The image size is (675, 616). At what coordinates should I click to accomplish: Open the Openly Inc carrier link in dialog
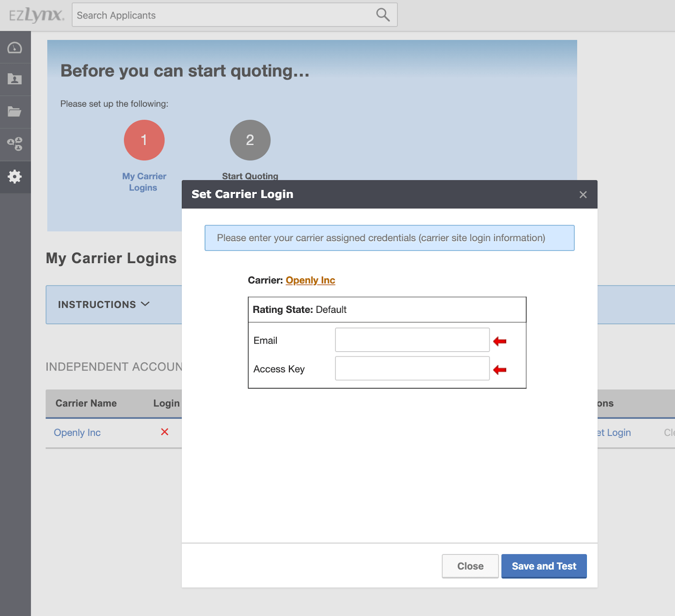(x=310, y=280)
